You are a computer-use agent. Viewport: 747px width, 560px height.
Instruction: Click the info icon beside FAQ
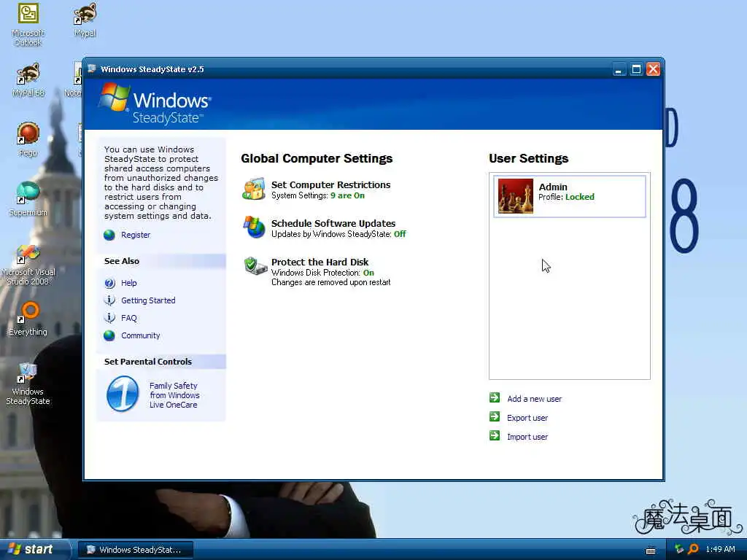click(x=109, y=318)
